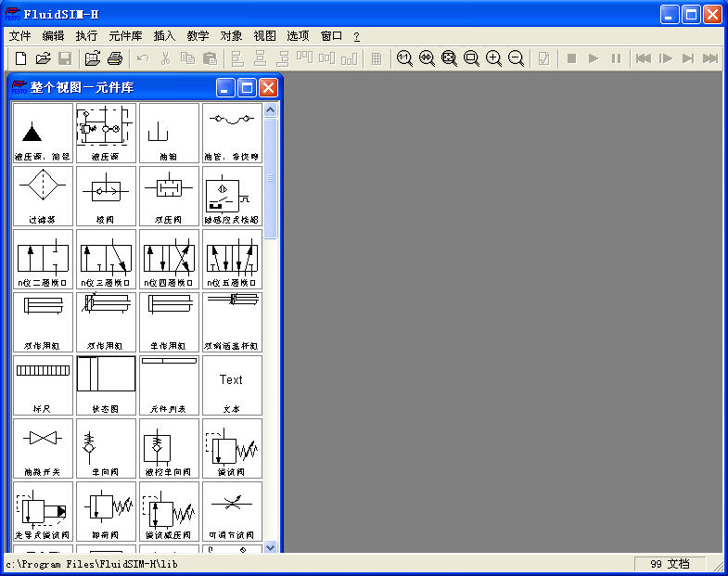
Task: Select the 可调节流阀 adjustable throttle valve
Action: coord(232,511)
